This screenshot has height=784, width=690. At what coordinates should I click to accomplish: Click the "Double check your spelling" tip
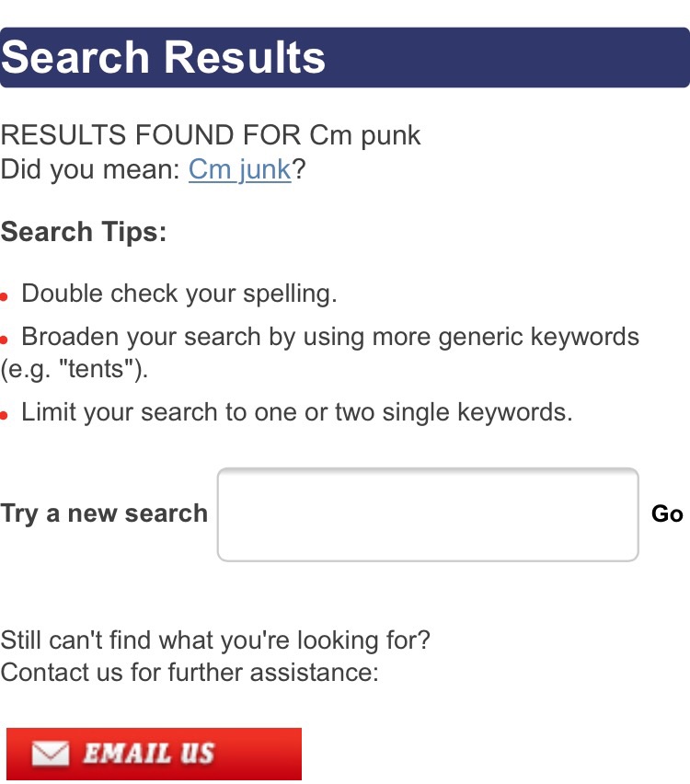click(179, 294)
